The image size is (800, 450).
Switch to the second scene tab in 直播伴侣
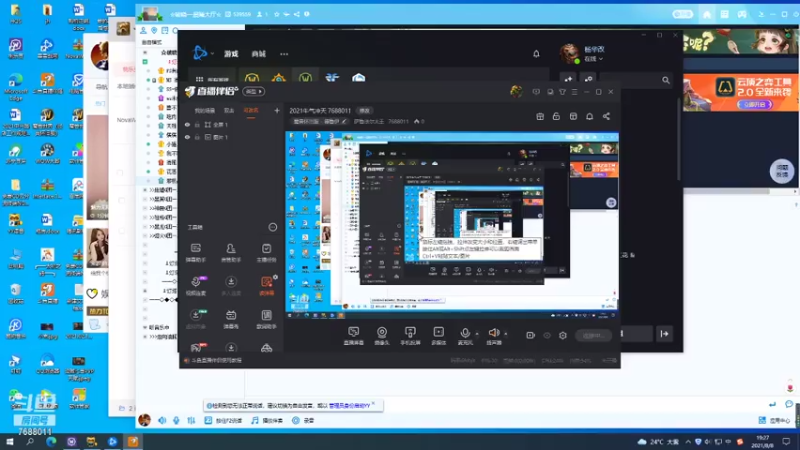point(229,111)
